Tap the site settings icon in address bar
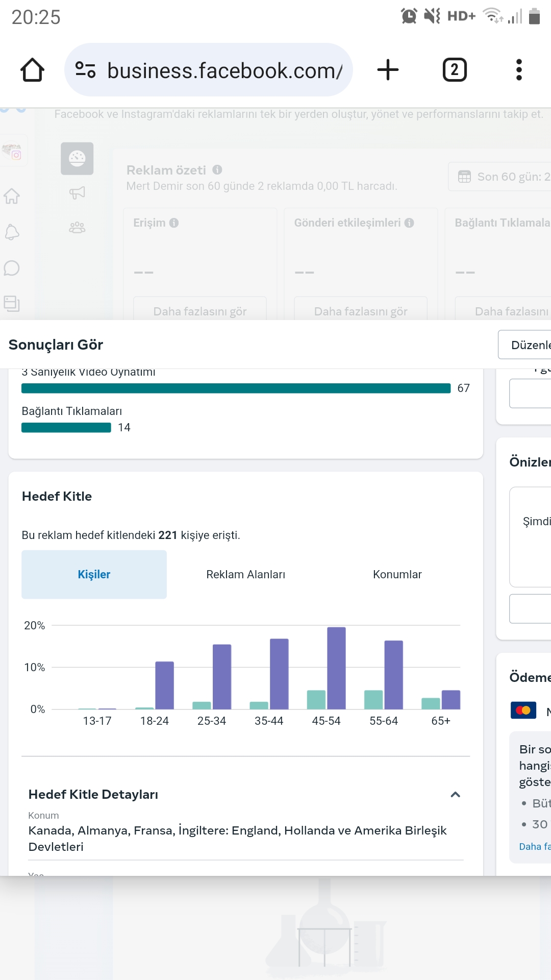 (85, 69)
